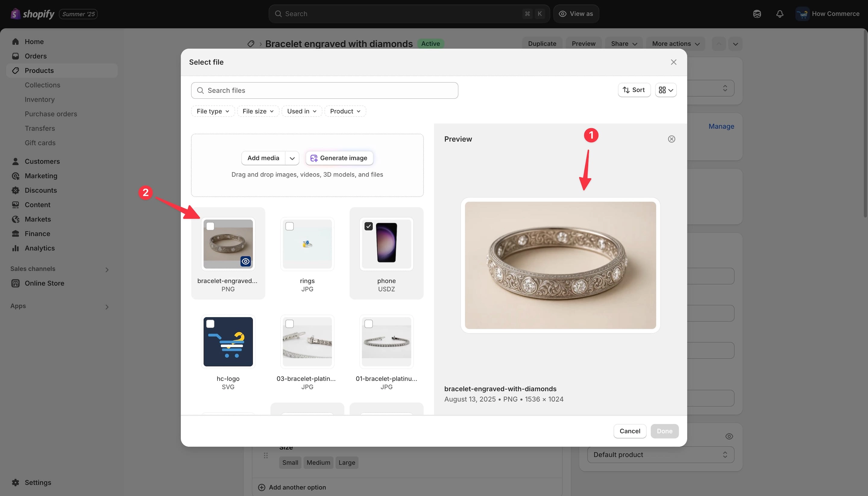The image size is (868, 496).
Task: Check the rings JPG file checkbox
Action: pos(289,226)
